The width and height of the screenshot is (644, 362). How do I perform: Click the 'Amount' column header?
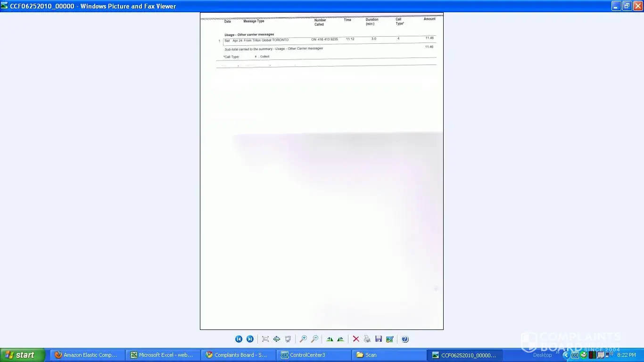click(429, 19)
